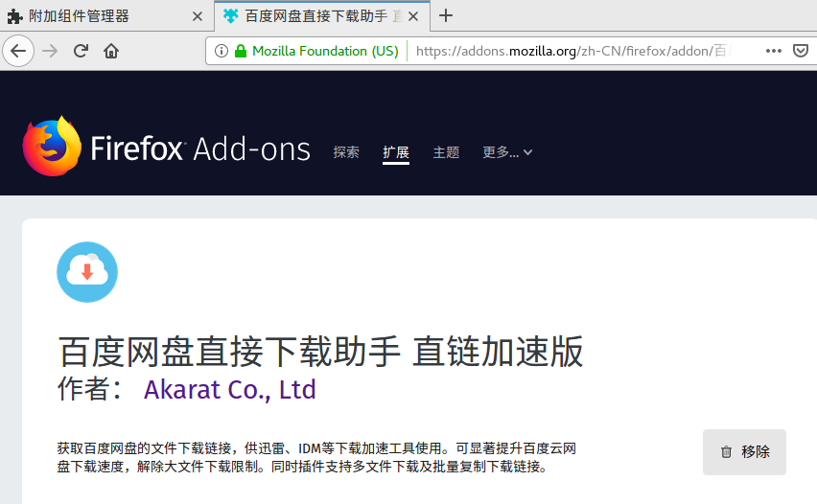The image size is (817, 504).
Task: Go to the 主题 section
Action: click(x=446, y=152)
